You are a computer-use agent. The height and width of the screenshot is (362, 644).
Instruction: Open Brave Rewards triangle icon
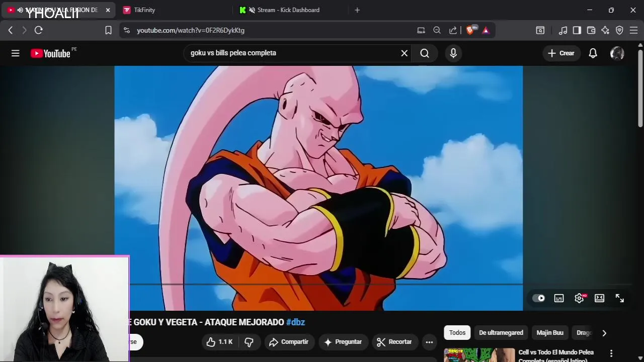pyautogui.click(x=486, y=30)
